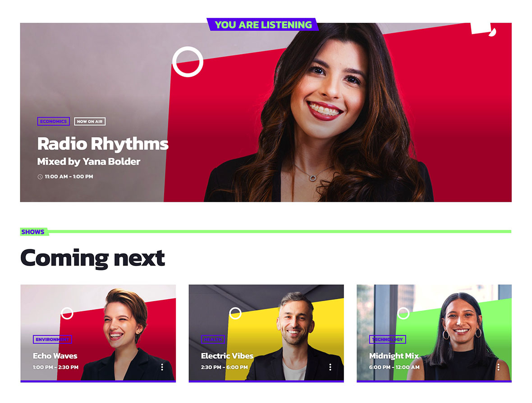Click the circle icon on the Electric Vibes card
This screenshot has height=403, width=532.
click(x=235, y=313)
